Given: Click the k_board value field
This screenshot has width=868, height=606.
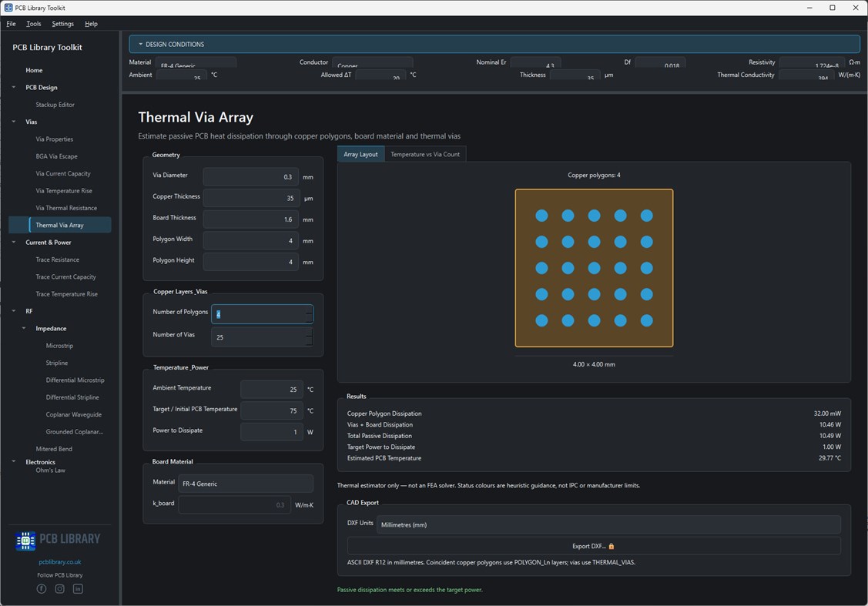Looking at the screenshot, I should [x=235, y=504].
